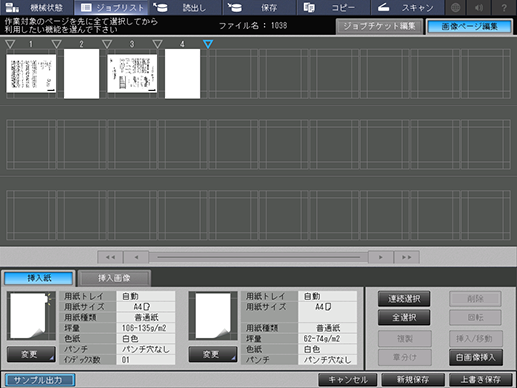Open the 機械状態 machine status tab
This screenshot has width=517, height=388.
pyautogui.click(x=37, y=7)
